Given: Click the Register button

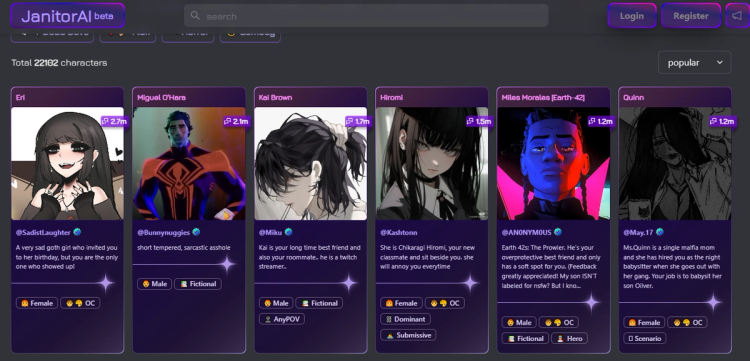Looking at the screenshot, I should 691,16.
